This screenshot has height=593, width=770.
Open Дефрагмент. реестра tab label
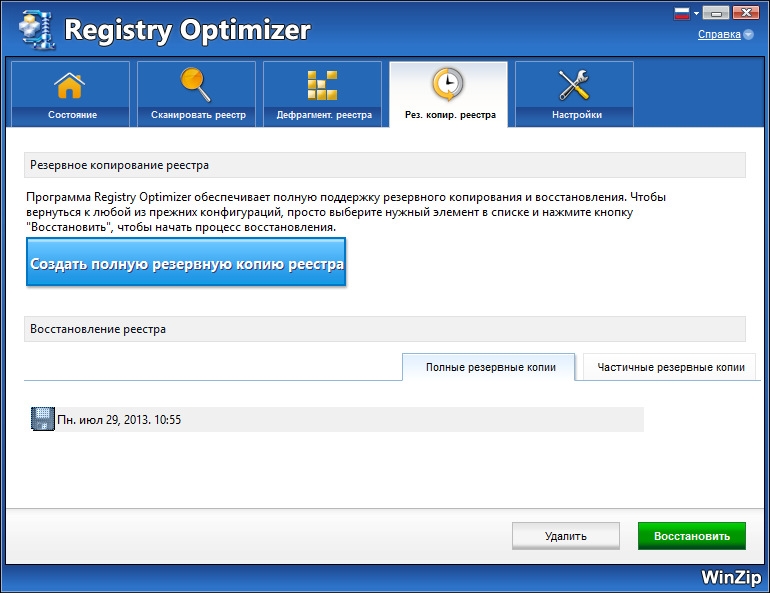324,115
